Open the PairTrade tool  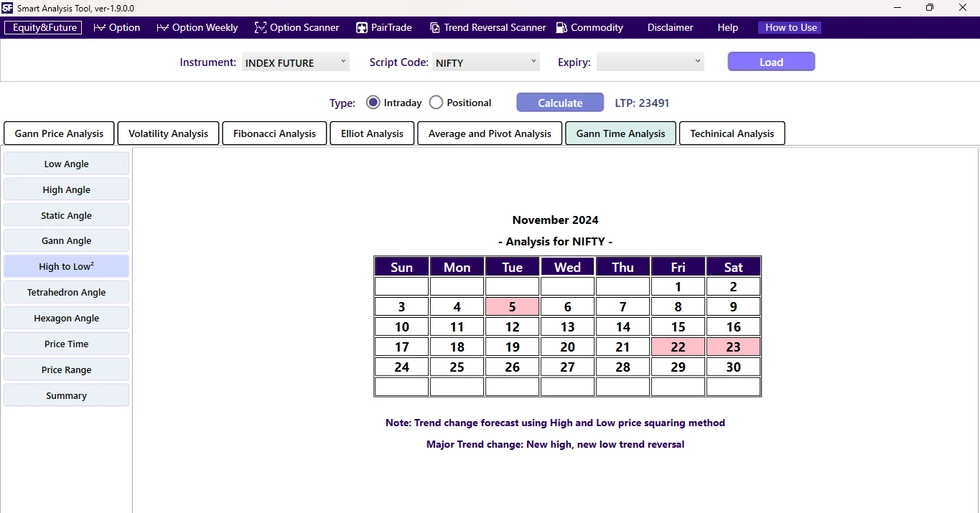(x=384, y=27)
